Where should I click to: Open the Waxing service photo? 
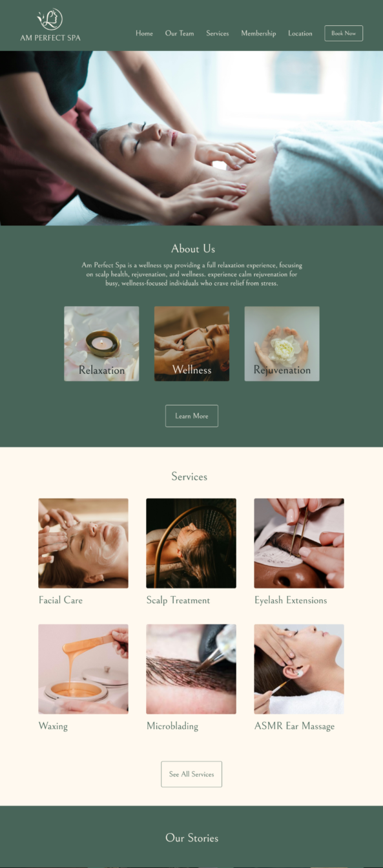[83, 669]
